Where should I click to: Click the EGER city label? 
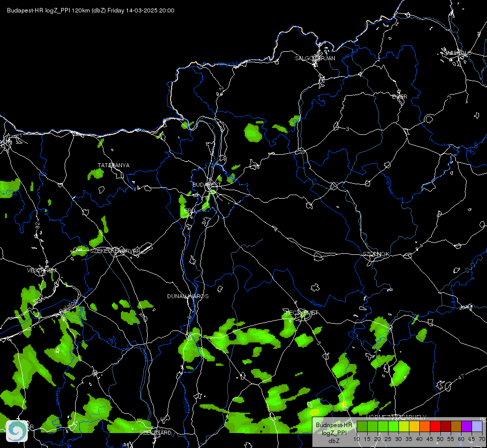click(x=399, y=97)
